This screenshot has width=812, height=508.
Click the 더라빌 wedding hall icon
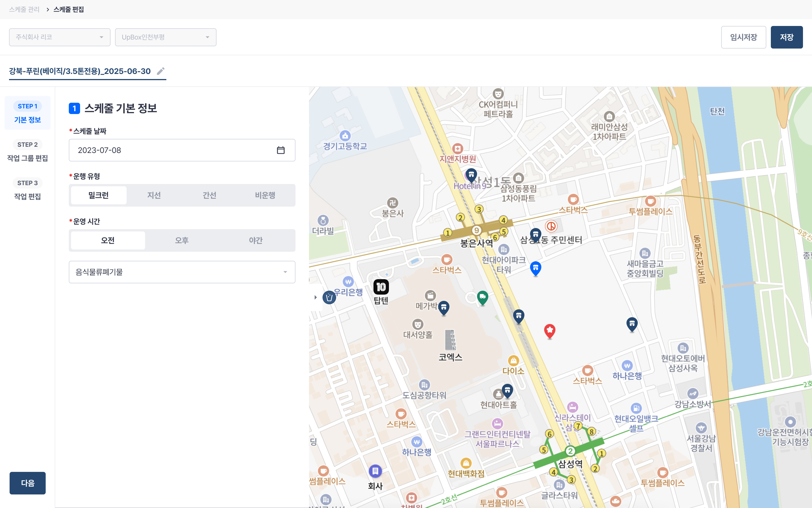point(323,220)
